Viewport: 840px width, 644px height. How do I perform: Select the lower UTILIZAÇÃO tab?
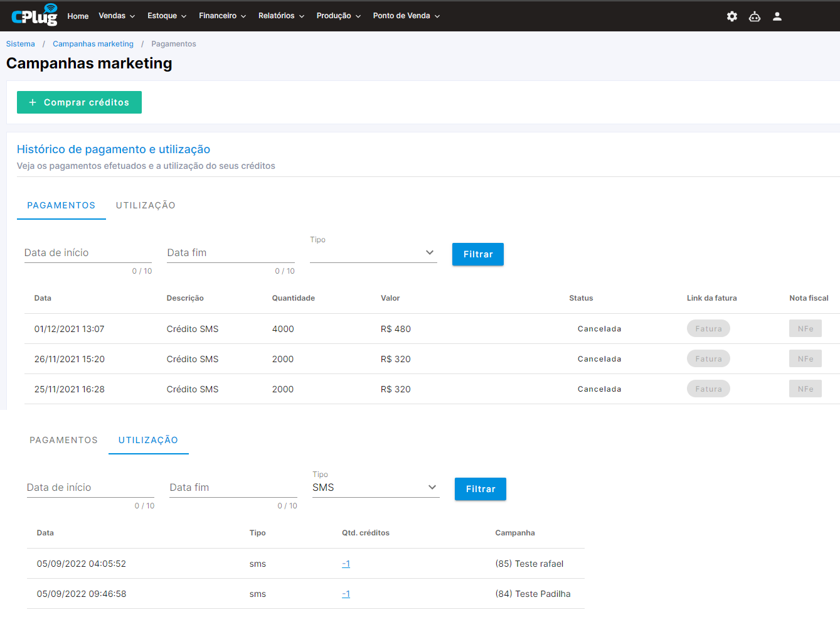pos(149,440)
